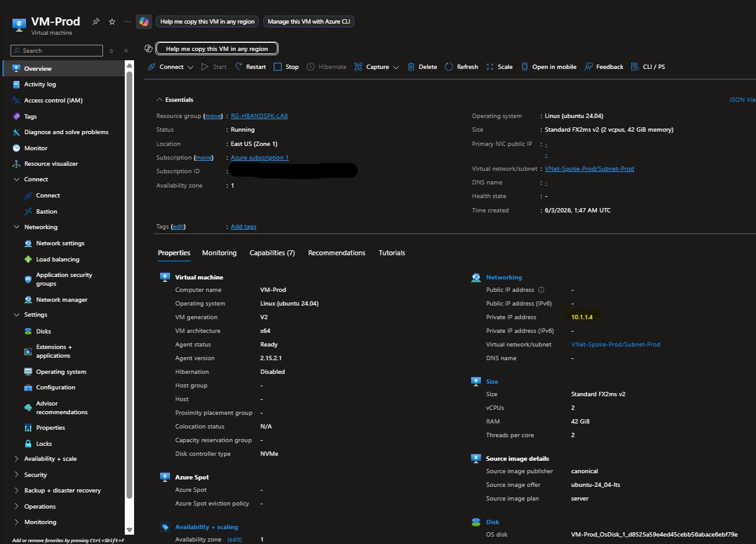The width and height of the screenshot is (756, 544).
Task: Expand the Security group in sidebar
Action: pos(17,474)
